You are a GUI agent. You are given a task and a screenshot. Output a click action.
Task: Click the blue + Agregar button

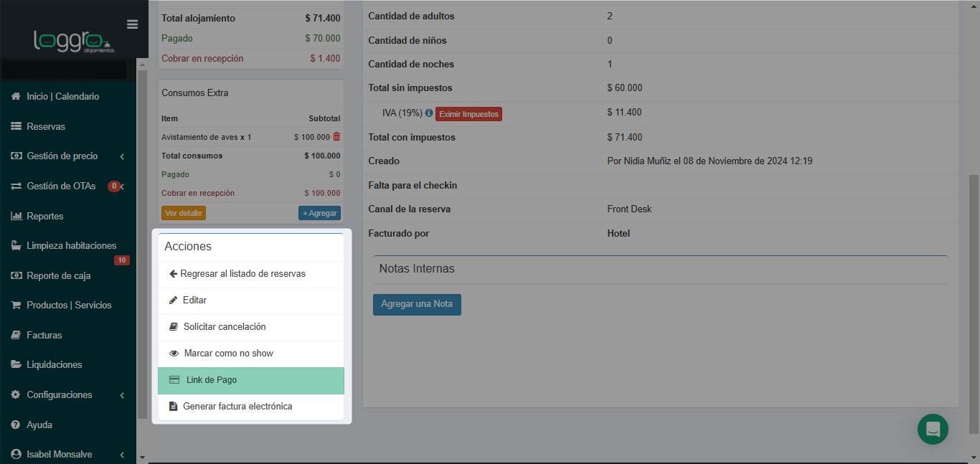coord(319,213)
